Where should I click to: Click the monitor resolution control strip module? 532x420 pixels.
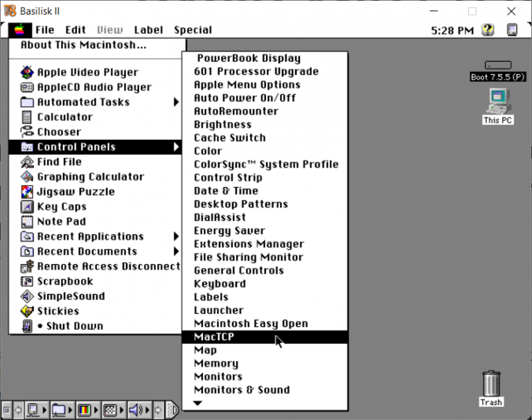[114, 410]
